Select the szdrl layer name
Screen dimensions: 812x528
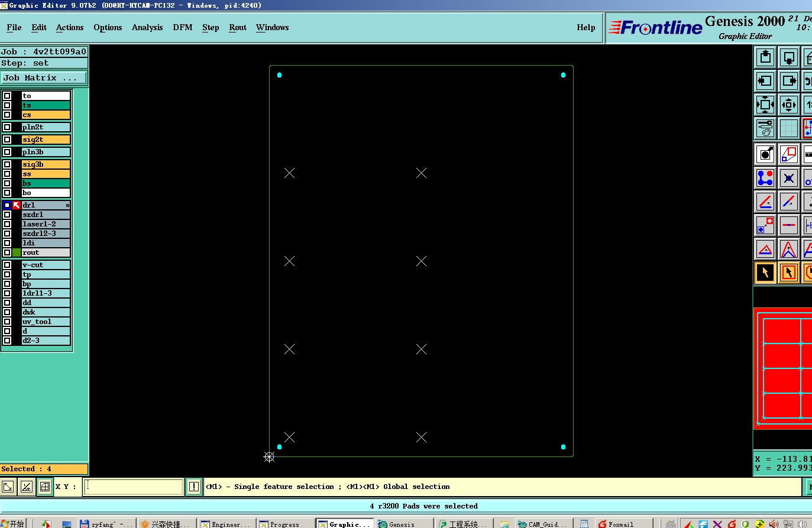46,215
